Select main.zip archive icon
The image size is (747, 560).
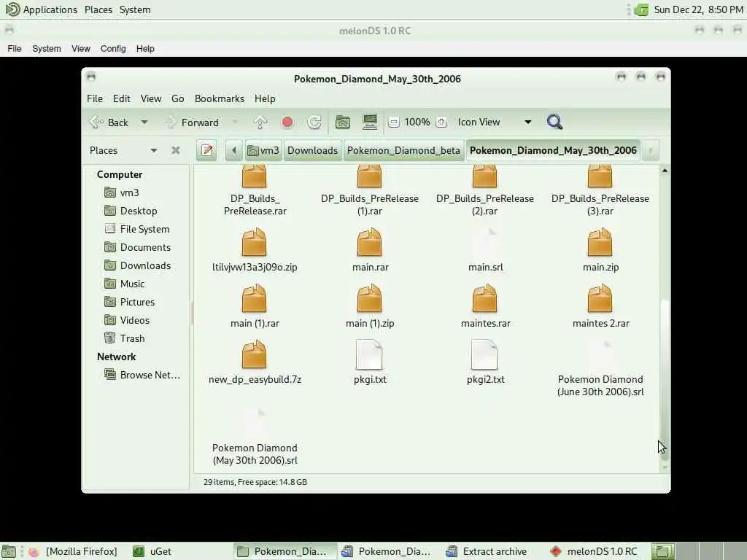point(600,242)
